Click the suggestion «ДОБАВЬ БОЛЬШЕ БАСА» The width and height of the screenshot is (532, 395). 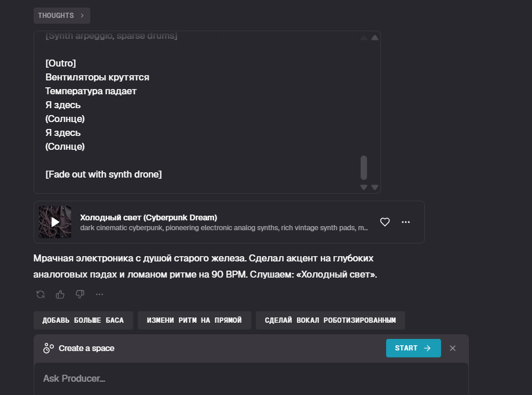point(83,320)
